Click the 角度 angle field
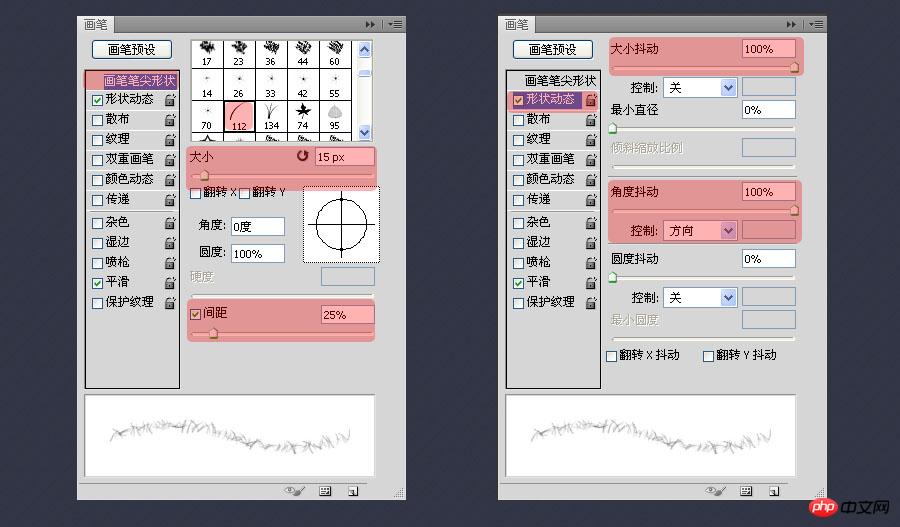This screenshot has height=527, width=900. coord(258,226)
